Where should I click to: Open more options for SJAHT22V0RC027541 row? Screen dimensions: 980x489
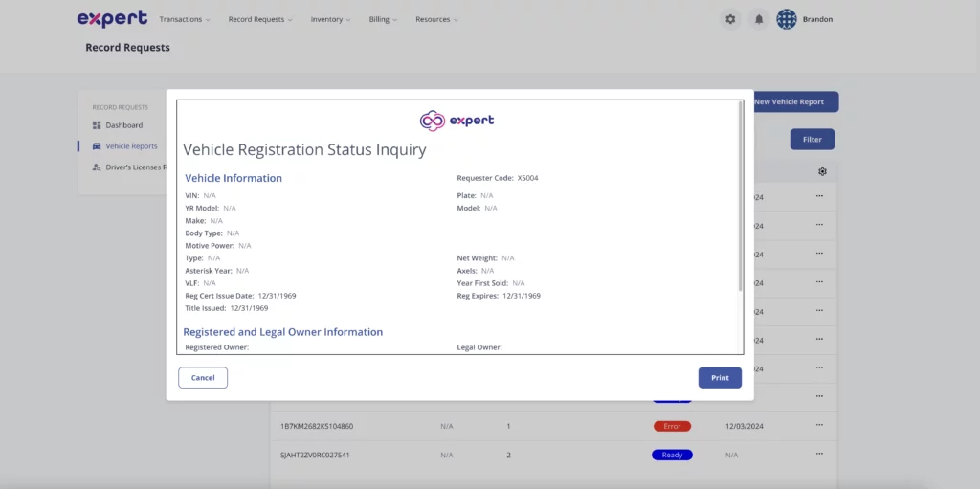tap(819, 454)
